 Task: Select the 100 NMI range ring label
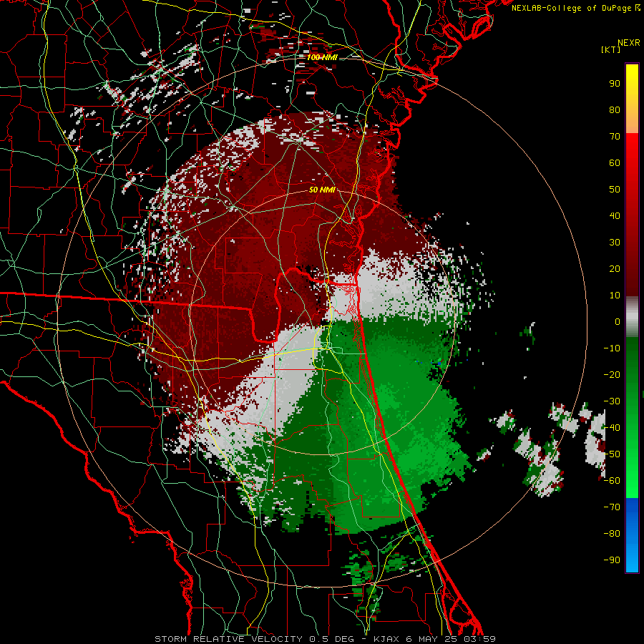tap(322, 57)
